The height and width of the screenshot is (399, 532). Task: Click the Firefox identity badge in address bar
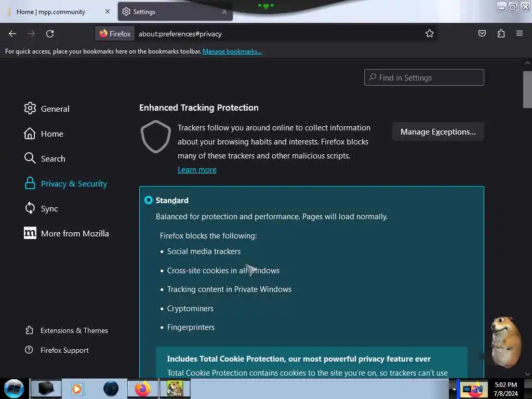(115, 34)
